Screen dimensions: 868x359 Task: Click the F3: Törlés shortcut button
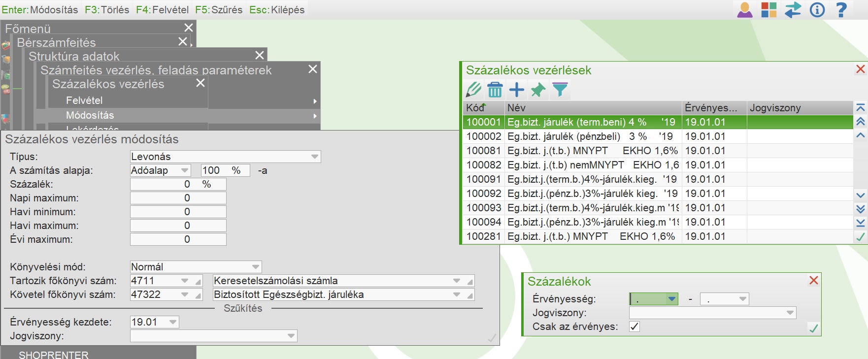(x=107, y=10)
